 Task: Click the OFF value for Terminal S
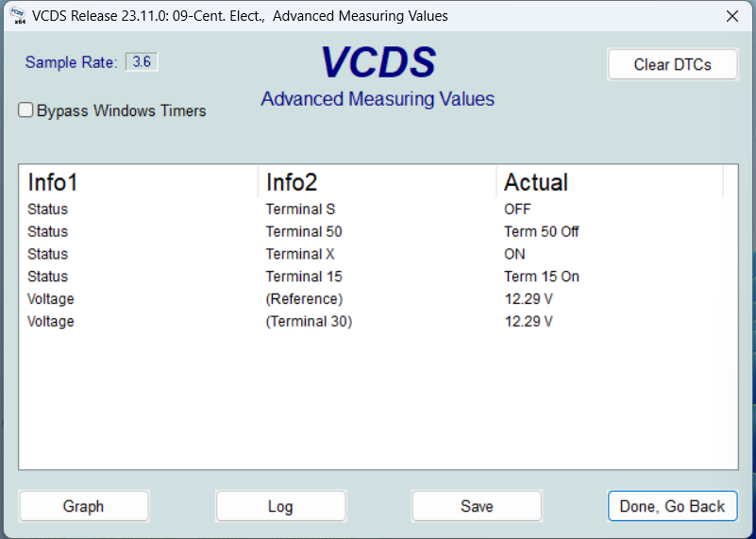point(517,210)
